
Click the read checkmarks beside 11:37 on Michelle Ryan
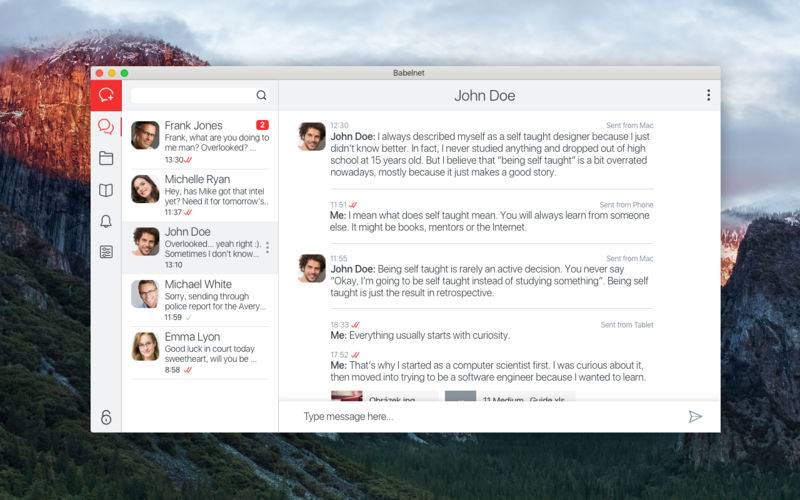point(188,212)
